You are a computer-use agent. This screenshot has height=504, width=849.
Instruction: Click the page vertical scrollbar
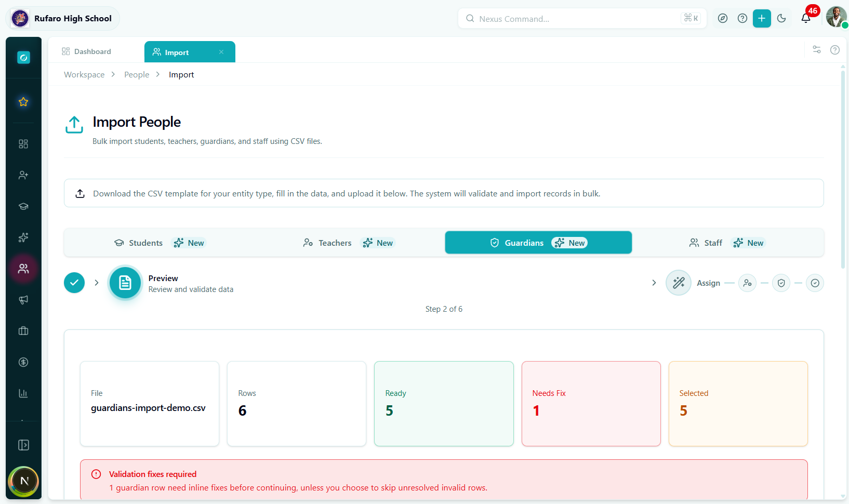pyautogui.click(x=843, y=169)
